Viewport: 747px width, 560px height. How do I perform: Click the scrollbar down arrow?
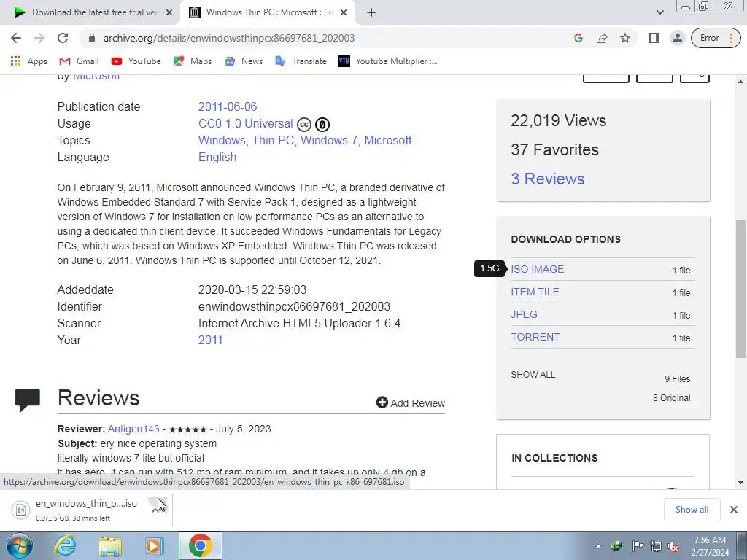[740, 483]
